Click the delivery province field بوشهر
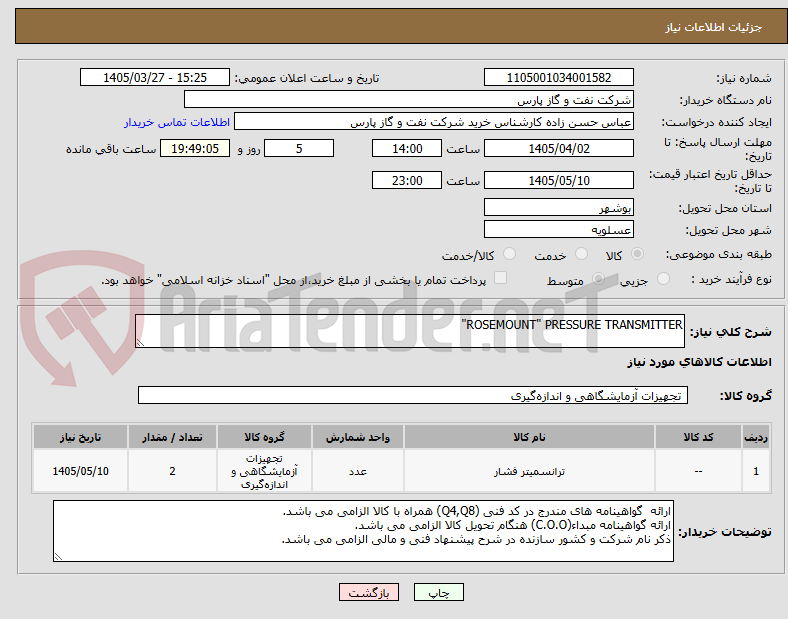This screenshot has width=788, height=619. pos(559,207)
